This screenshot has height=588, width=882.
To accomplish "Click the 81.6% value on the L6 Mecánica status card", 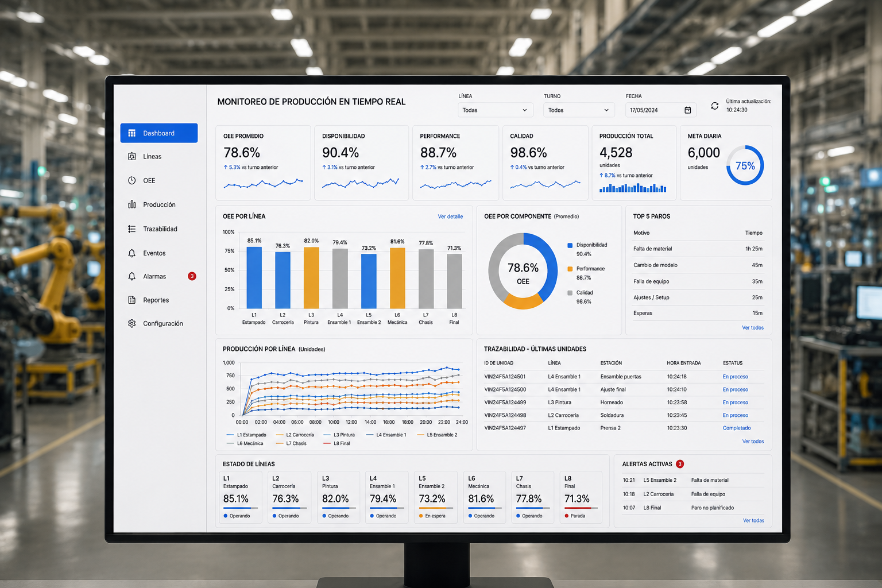I will 481,499.
